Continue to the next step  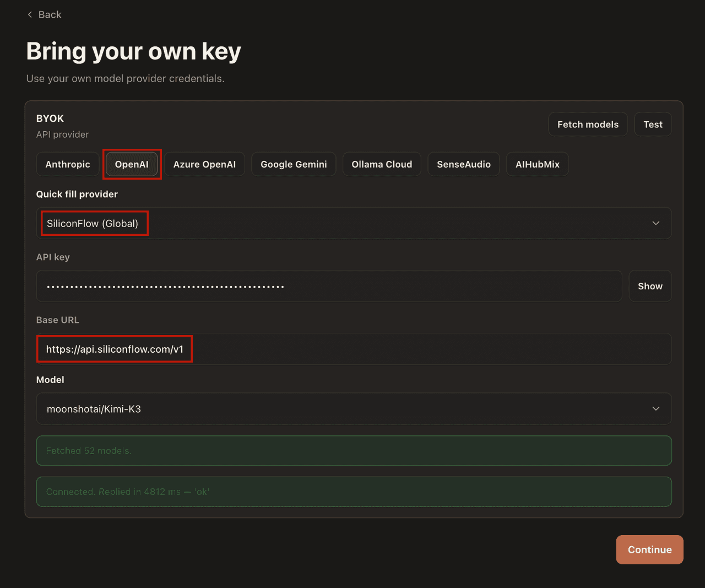coord(649,549)
